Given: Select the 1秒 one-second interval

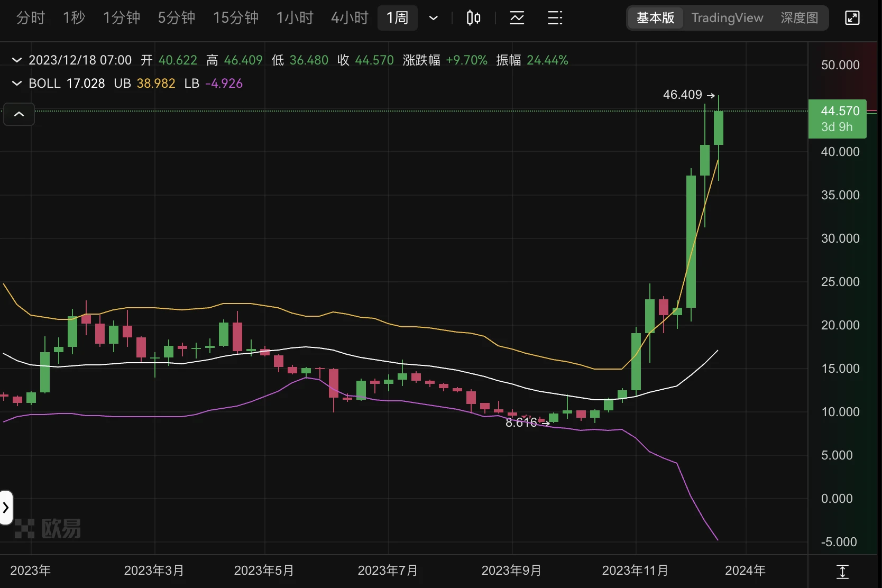Looking at the screenshot, I should (73, 17).
